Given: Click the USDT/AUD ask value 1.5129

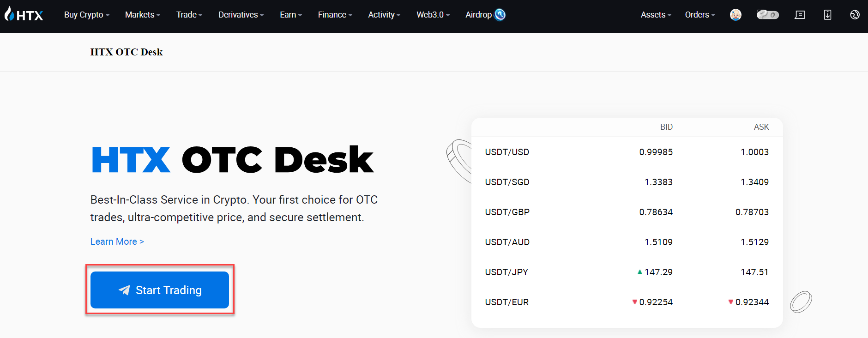Looking at the screenshot, I should click(x=754, y=242).
